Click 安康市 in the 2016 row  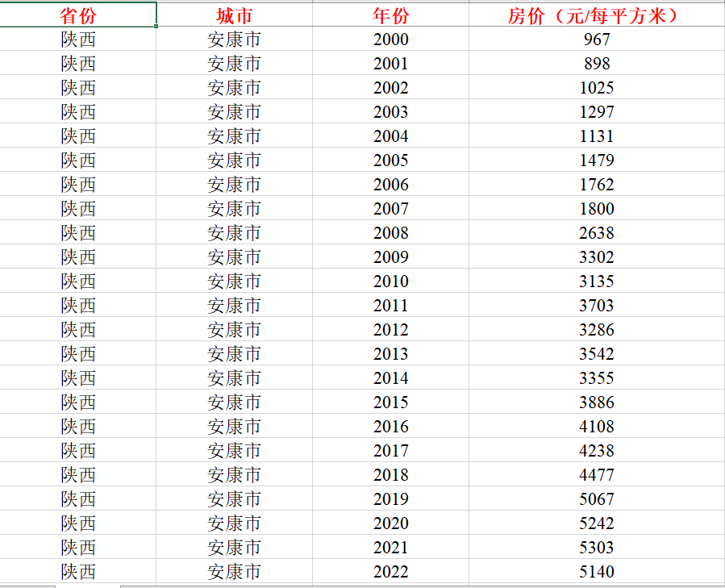pyautogui.click(x=235, y=426)
